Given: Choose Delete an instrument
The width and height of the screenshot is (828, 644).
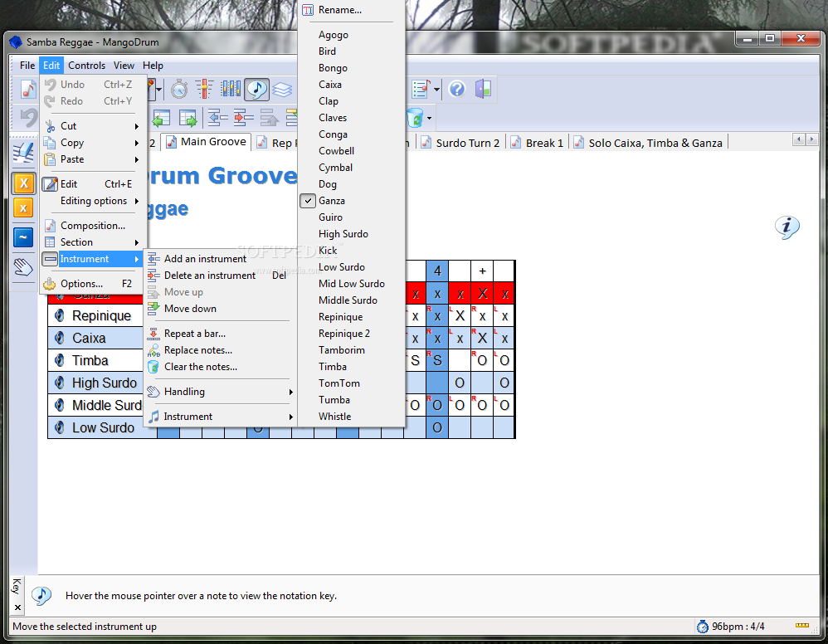Looking at the screenshot, I should pyautogui.click(x=221, y=276).
